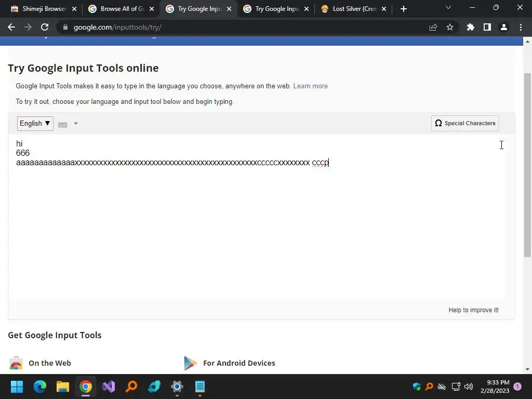This screenshot has width=532, height=399.
Task: Open the notification count badge
Action: [517, 387]
